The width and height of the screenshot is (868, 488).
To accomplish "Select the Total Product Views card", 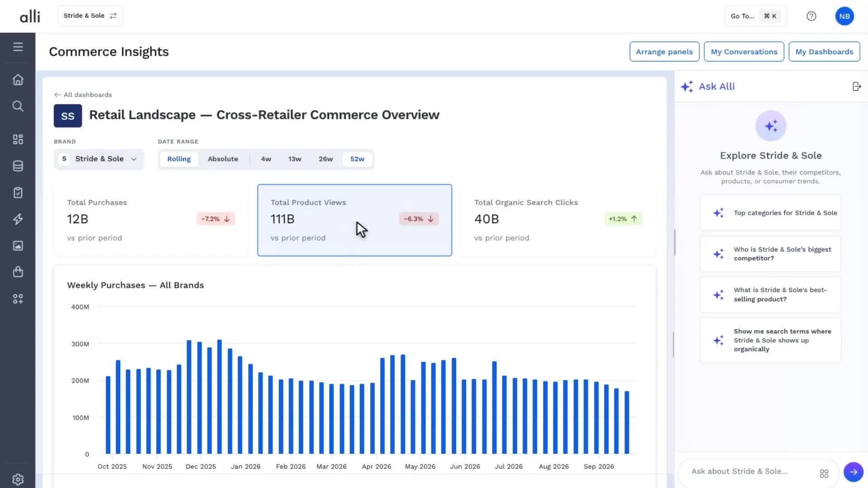I will pyautogui.click(x=354, y=220).
